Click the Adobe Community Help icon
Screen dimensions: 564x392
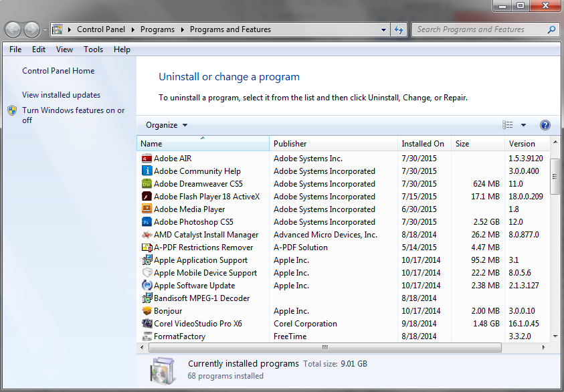click(147, 171)
